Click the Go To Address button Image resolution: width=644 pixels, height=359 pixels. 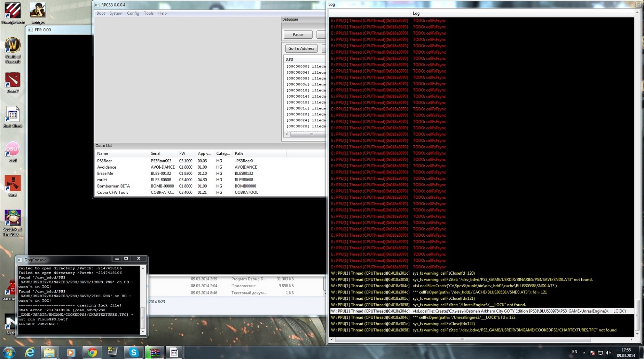pos(301,48)
